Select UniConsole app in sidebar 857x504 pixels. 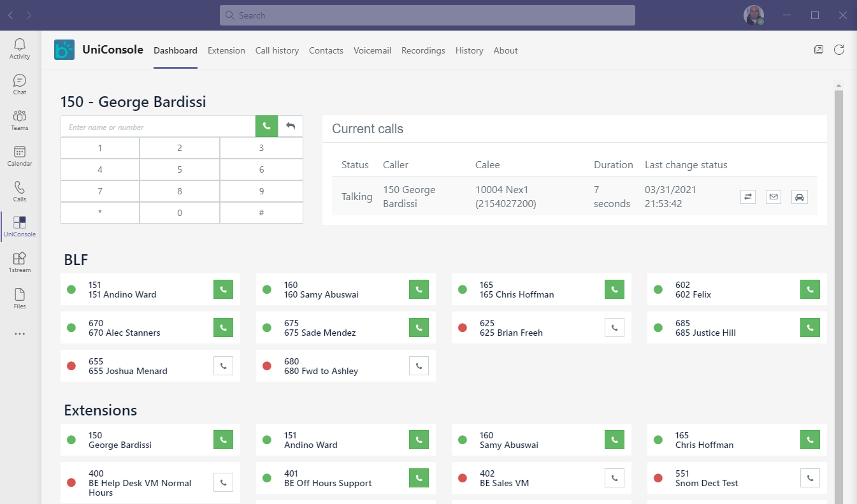[20, 227]
